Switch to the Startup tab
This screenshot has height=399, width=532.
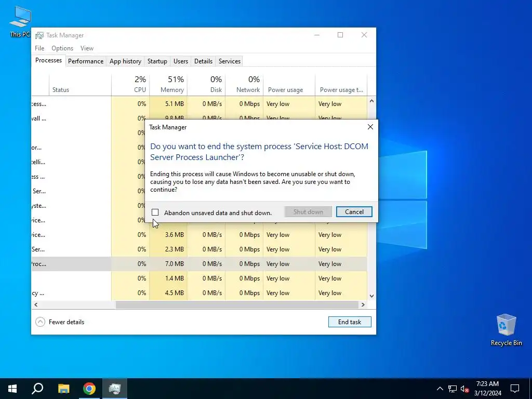pos(157,61)
